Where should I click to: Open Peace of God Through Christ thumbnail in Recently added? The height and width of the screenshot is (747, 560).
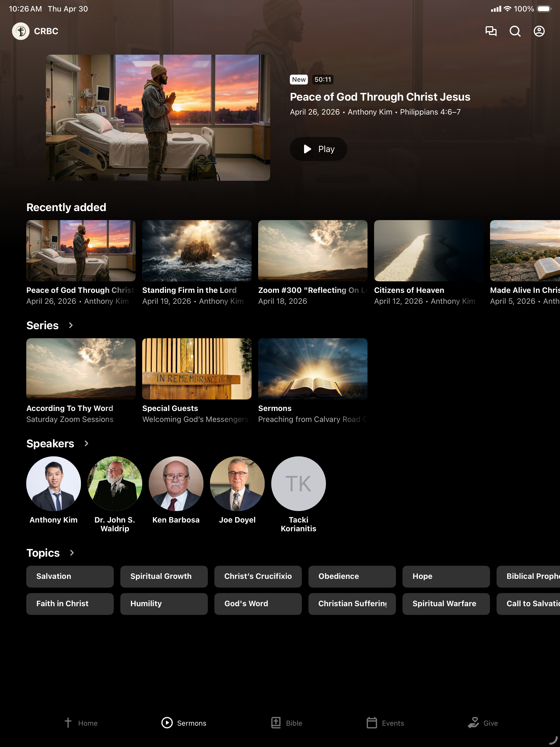pyautogui.click(x=81, y=250)
